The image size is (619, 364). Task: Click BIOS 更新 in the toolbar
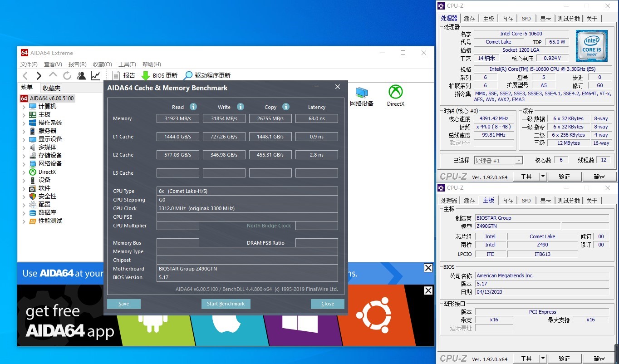click(159, 76)
